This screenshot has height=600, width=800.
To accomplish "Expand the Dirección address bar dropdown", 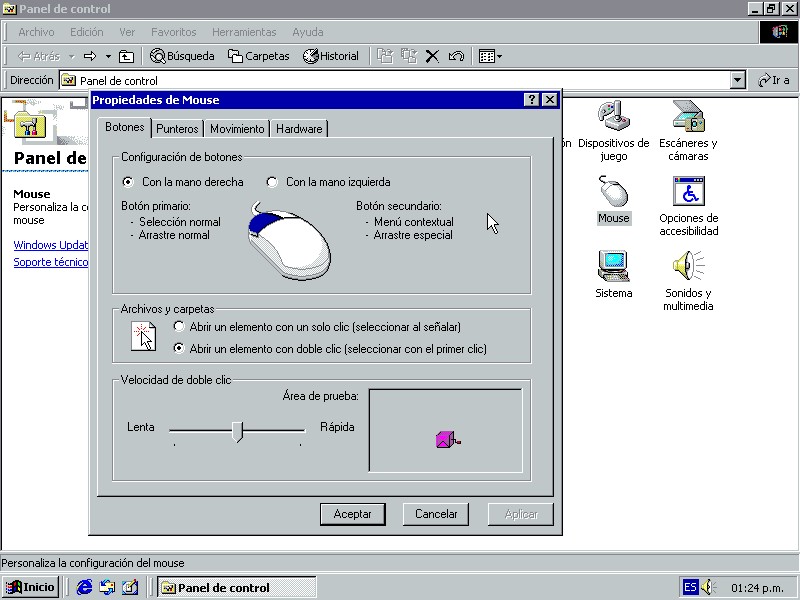I will point(737,80).
